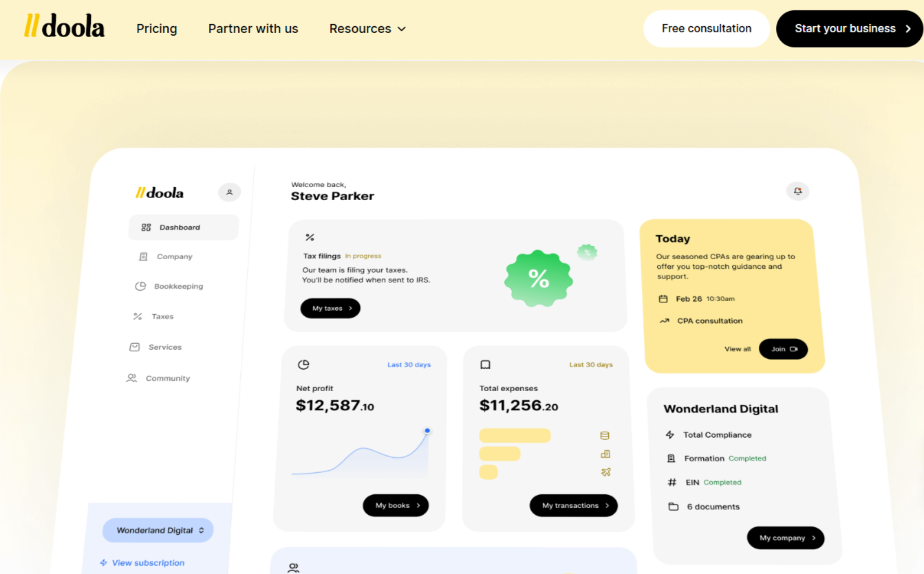The width and height of the screenshot is (924, 574).
Task: Click the calendar icon next to Feb 26
Action: click(663, 299)
